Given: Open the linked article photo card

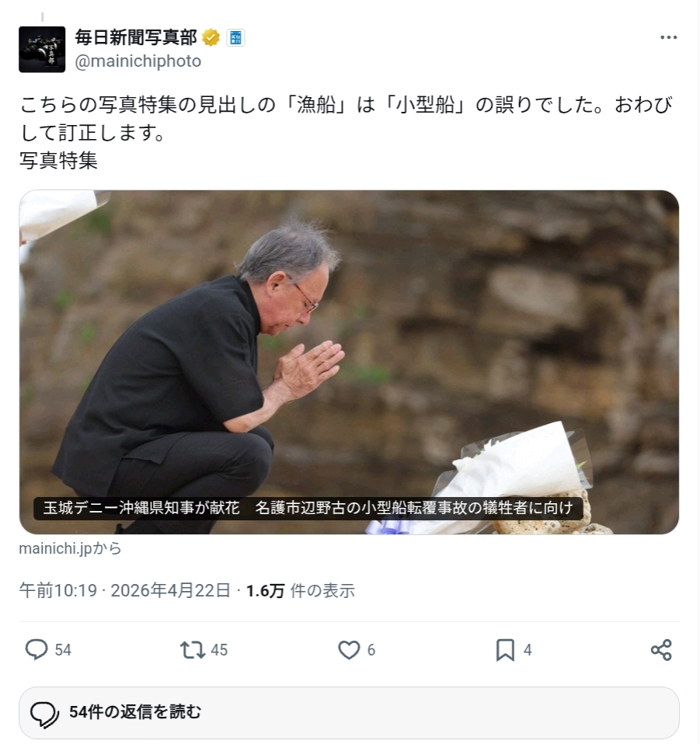Looking at the screenshot, I should 349,362.
